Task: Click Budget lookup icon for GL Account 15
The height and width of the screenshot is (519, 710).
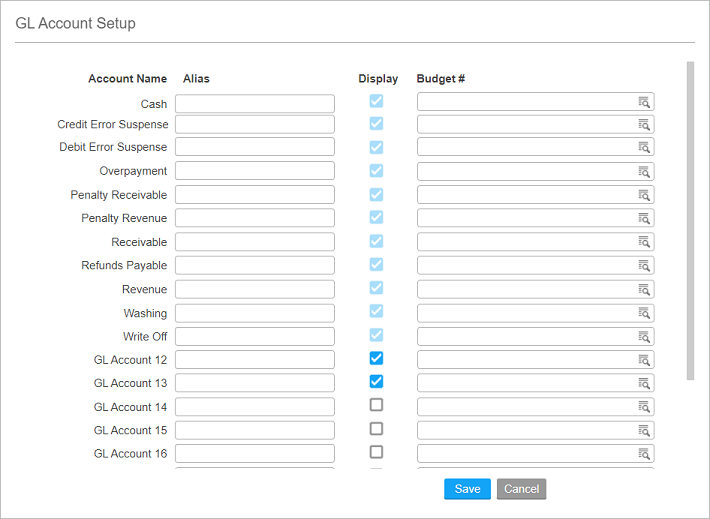Action: [x=644, y=431]
